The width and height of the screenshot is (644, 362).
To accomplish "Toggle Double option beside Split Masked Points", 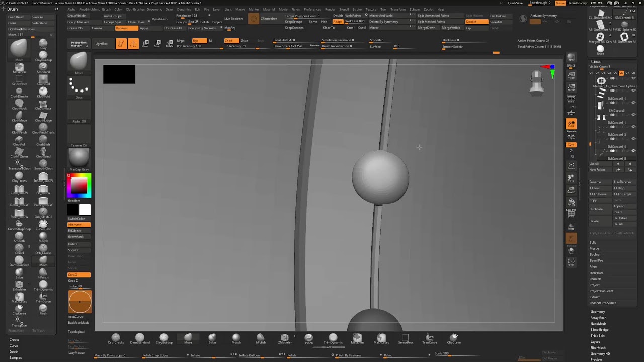I will pos(476,22).
